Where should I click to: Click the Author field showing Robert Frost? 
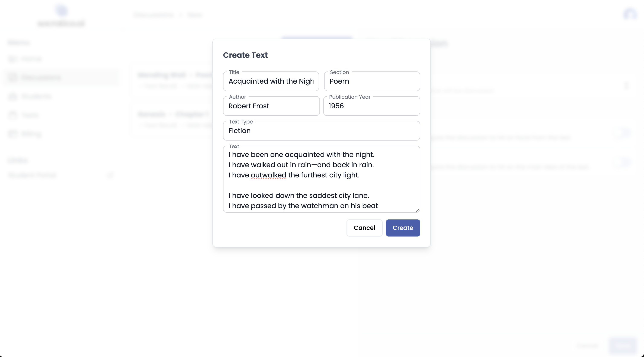click(x=271, y=106)
